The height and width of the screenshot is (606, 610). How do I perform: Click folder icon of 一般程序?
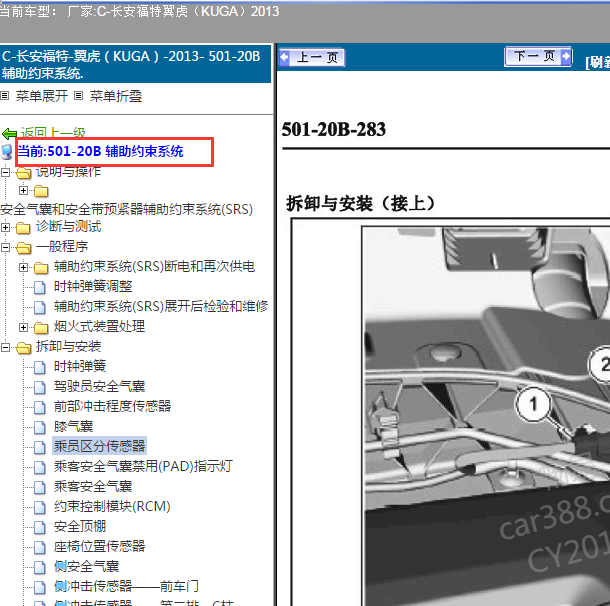click(x=23, y=247)
